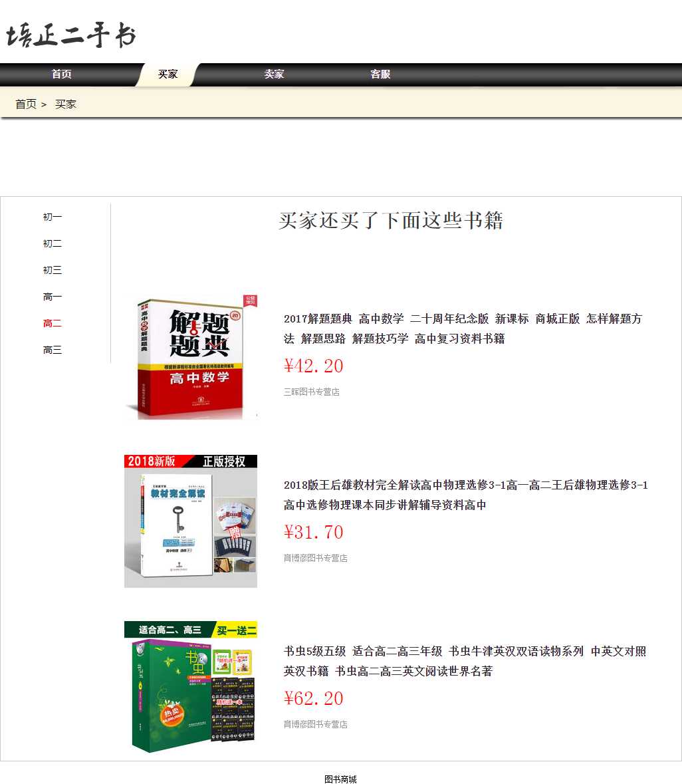
Task: Open the 书虫5级五级 book title link
Action: 465,661
